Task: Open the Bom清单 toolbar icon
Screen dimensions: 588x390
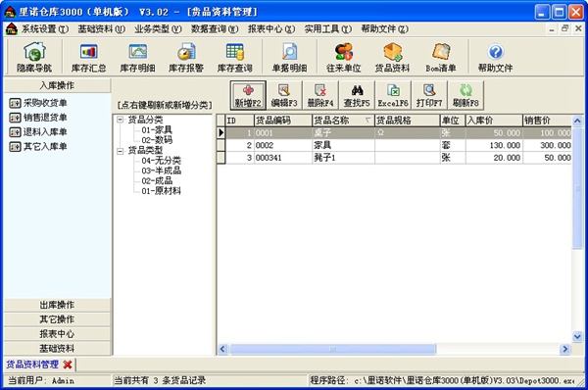Action: [x=441, y=57]
